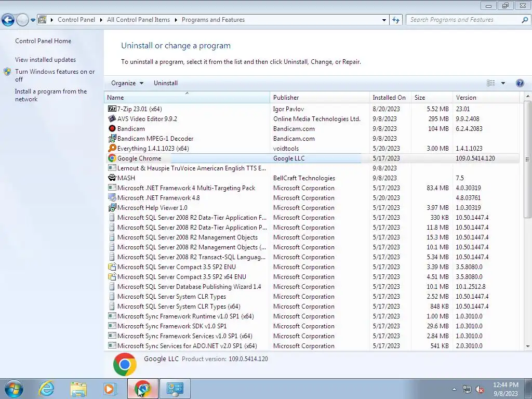Click the Control Panel taskbar button
Image resolution: width=532 pixels, height=399 pixels.
coord(175,389)
